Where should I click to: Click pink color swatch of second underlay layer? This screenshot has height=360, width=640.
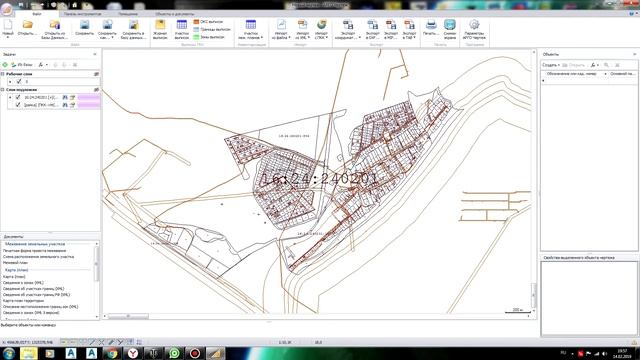tap(89, 105)
